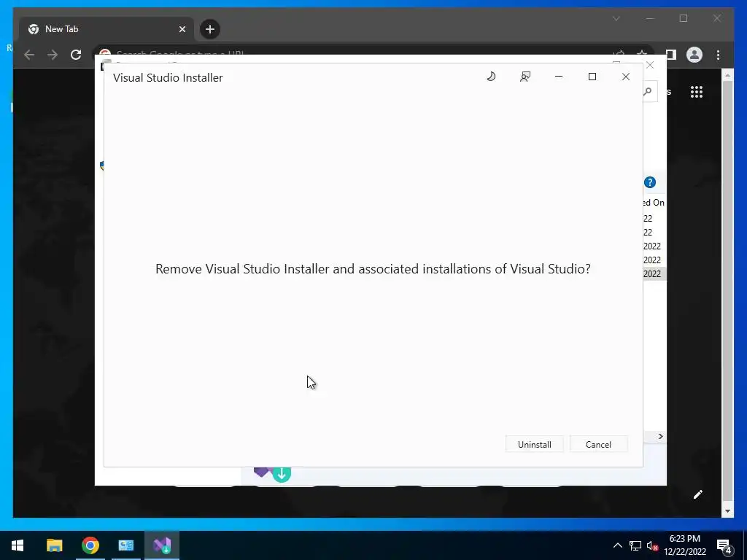Click the Chrome page scrollbar down arrow
The width and height of the screenshot is (747, 560).
click(727, 511)
